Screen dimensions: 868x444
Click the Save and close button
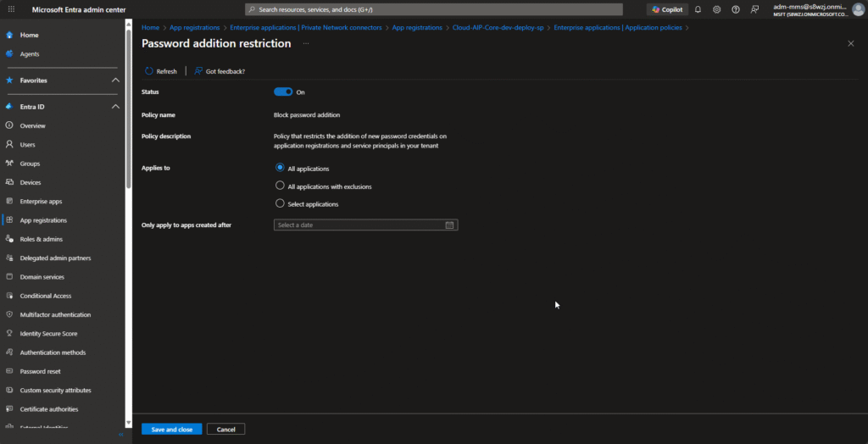point(171,430)
